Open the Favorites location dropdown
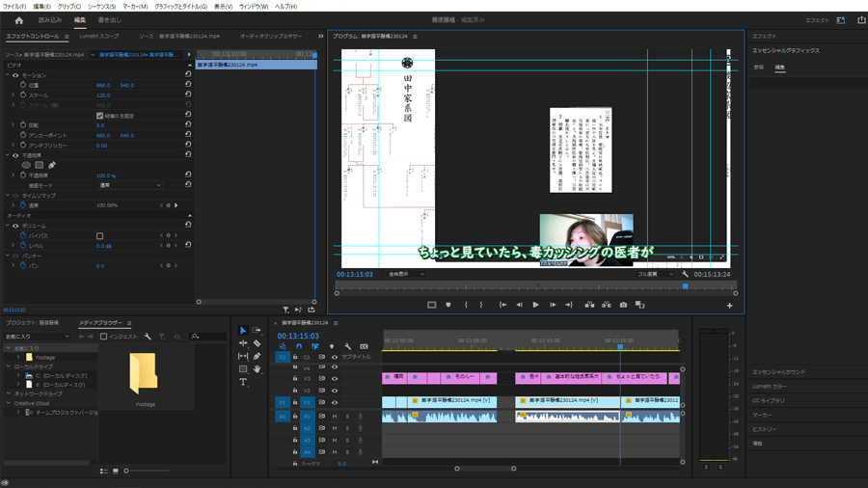The width and height of the screenshot is (868, 488). (38, 337)
